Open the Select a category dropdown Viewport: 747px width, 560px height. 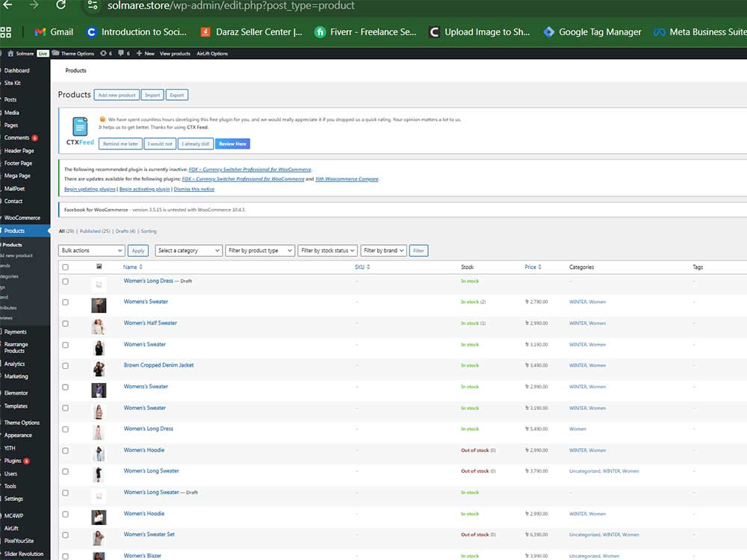[x=189, y=250]
